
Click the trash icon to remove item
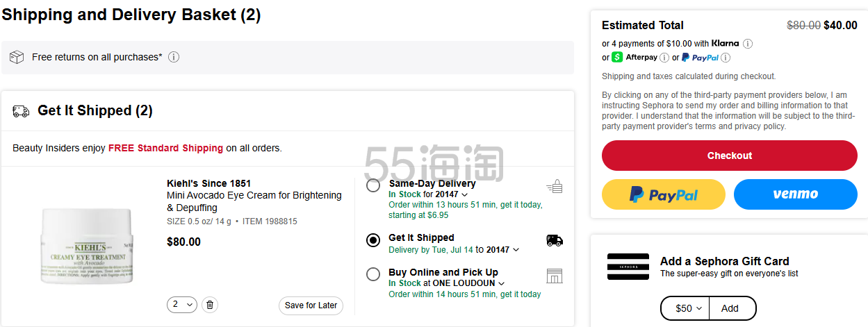(211, 305)
